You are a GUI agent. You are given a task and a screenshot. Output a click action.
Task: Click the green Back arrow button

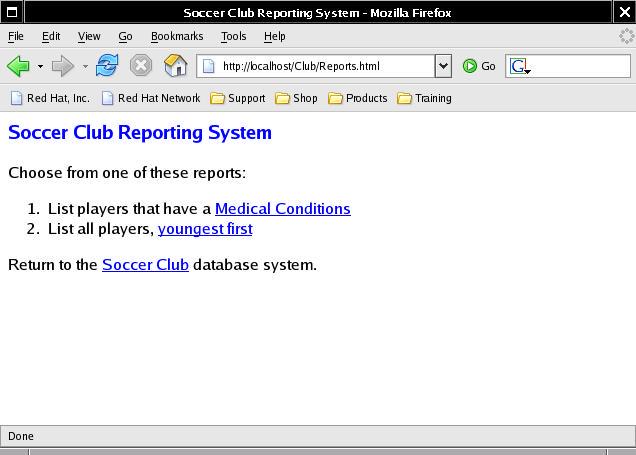(x=18, y=66)
